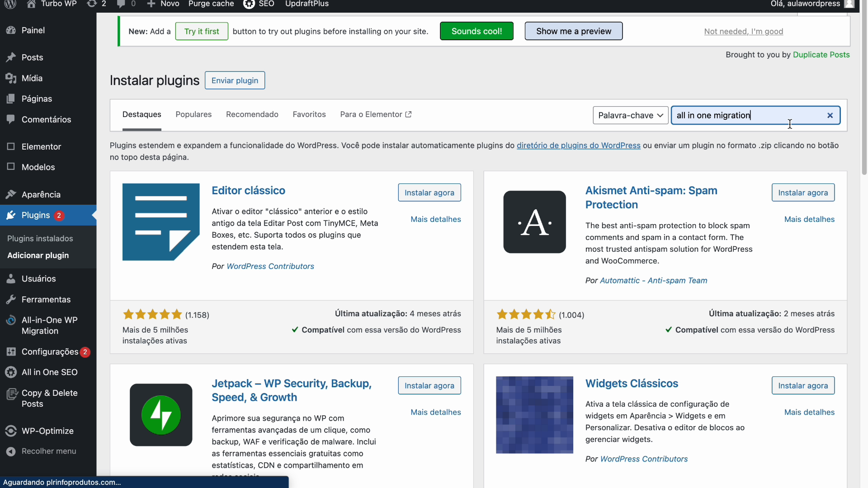
Task: Click the Editor clássico plugin icon
Action: point(161,222)
